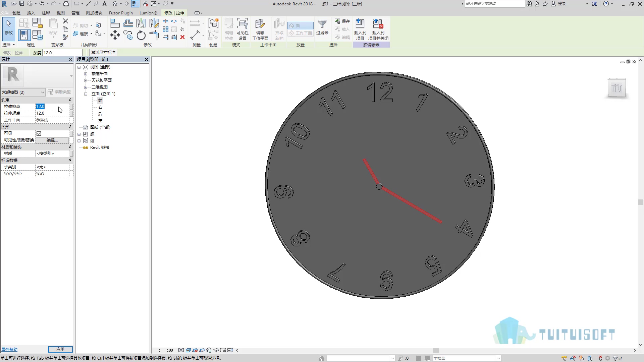Click the Array tool icon
Image resolution: width=644 pixels, height=362 pixels.
pyautogui.click(x=166, y=29)
